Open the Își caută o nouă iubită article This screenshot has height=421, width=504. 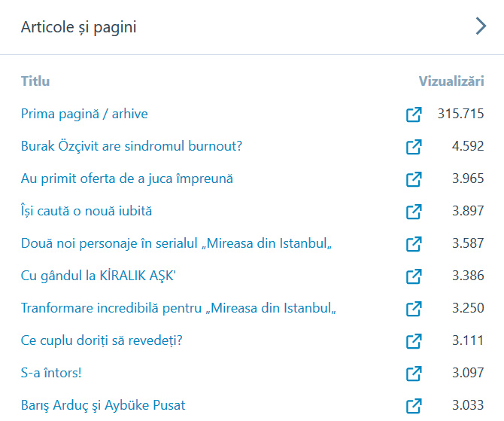(87, 212)
